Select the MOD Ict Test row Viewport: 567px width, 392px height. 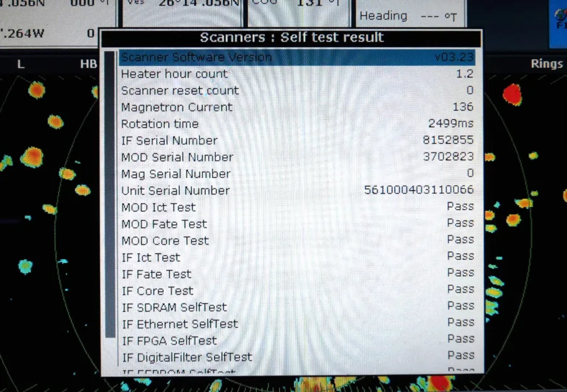click(x=297, y=207)
